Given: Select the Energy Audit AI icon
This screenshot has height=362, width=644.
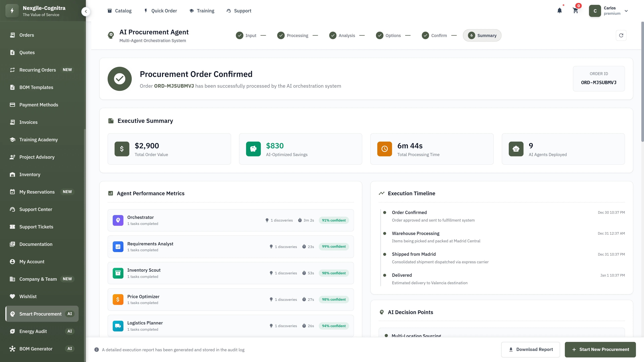Looking at the screenshot, I should [x=13, y=331].
